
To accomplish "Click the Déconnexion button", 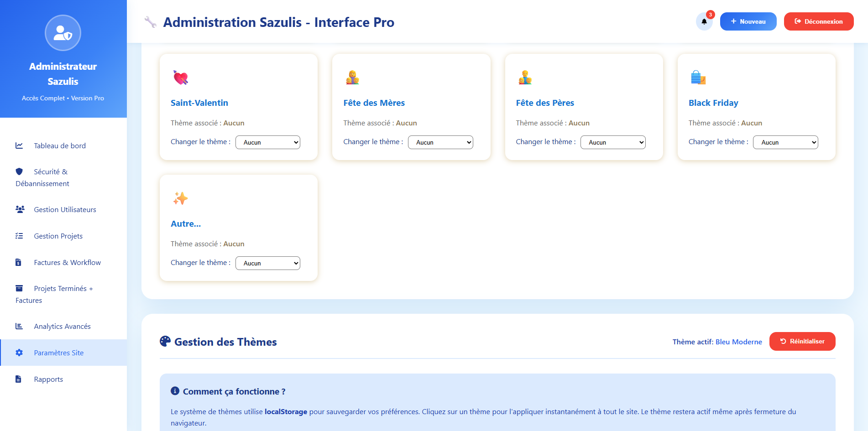I will [818, 21].
